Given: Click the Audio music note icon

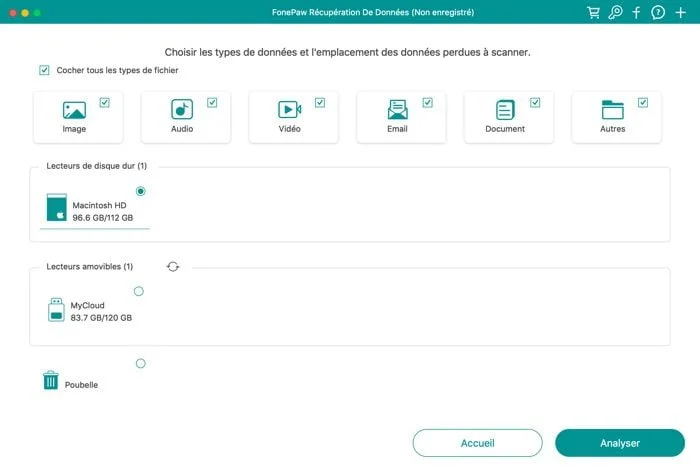Looking at the screenshot, I should 182,109.
